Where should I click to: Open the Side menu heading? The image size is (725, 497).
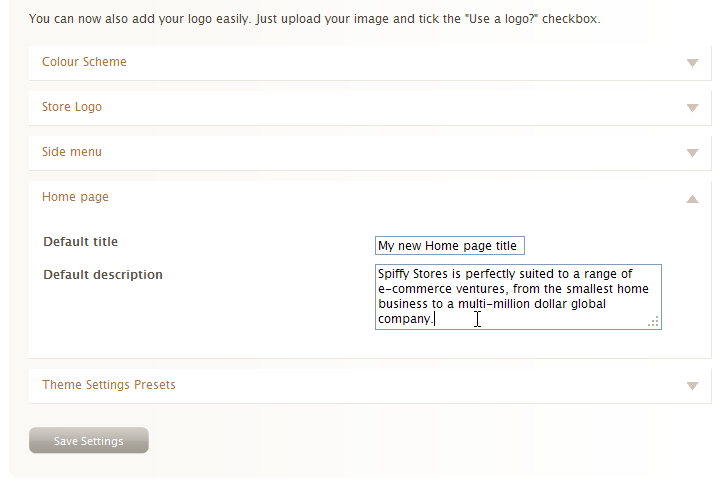pyautogui.click(x=72, y=152)
